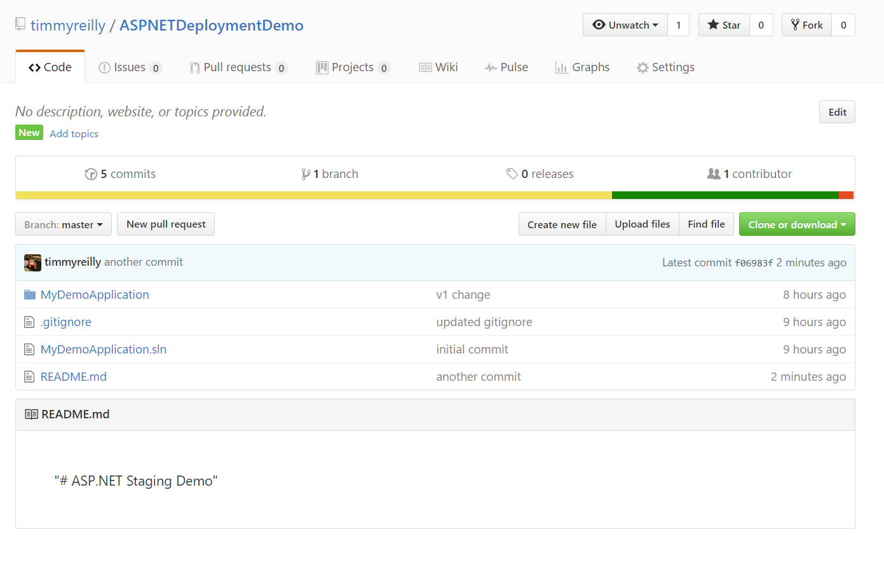Open README.md in the file list
The height and width of the screenshot is (588, 884).
(74, 377)
